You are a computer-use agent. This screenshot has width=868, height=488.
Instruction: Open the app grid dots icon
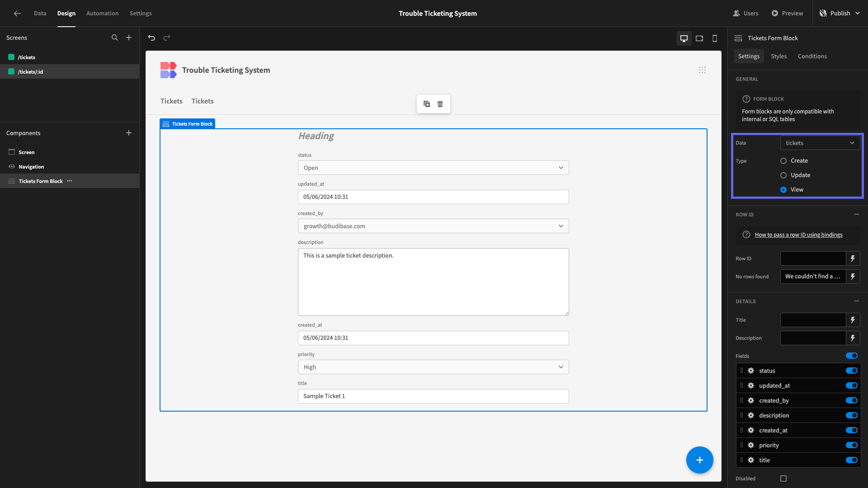[x=702, y=70]
